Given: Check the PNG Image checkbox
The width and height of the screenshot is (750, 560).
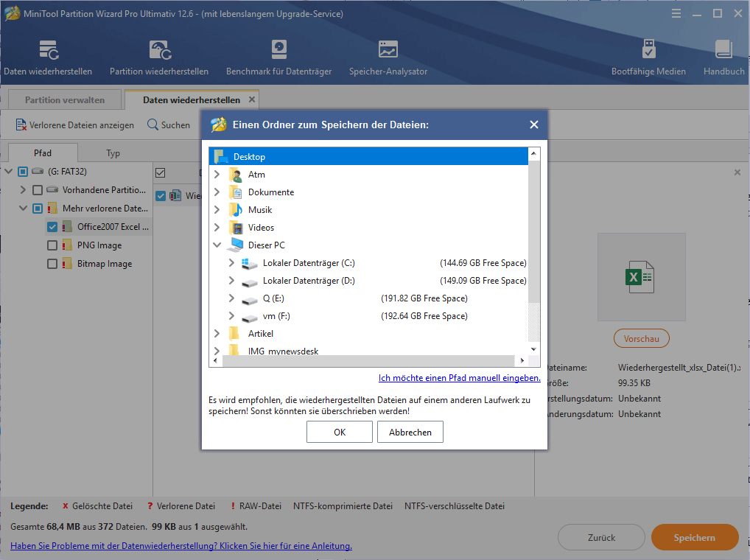Looking at the screenshot, I should tap(52, 245).
